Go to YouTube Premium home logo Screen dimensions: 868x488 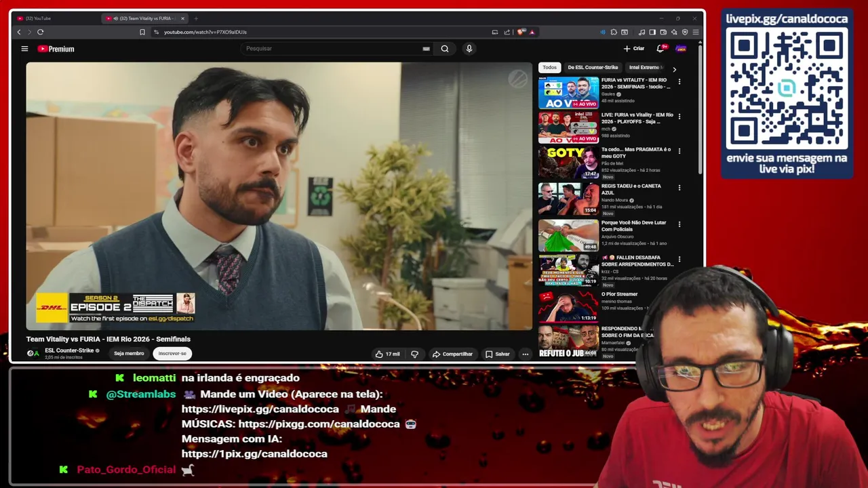tap(56, 49)
